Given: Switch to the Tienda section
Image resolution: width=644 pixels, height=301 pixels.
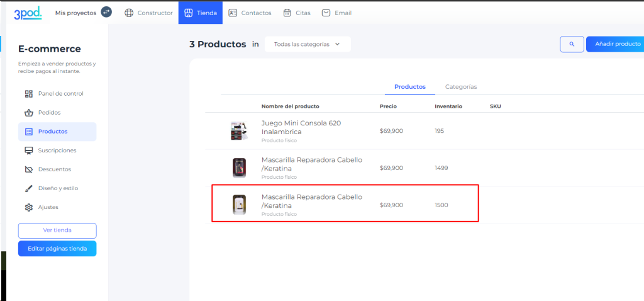Looking at the screenshot, I should coord(201,13).
